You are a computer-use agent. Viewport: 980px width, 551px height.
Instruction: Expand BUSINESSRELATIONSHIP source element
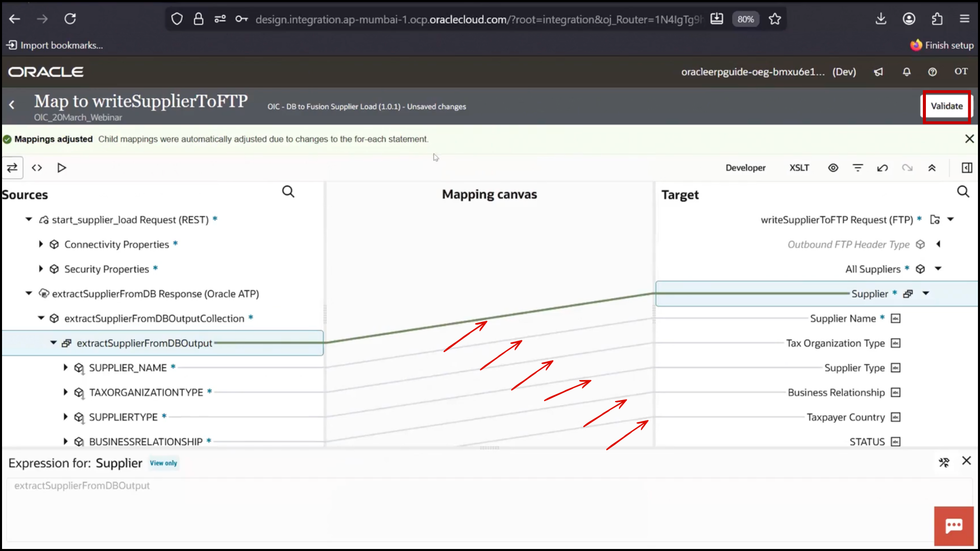(65, 441)
